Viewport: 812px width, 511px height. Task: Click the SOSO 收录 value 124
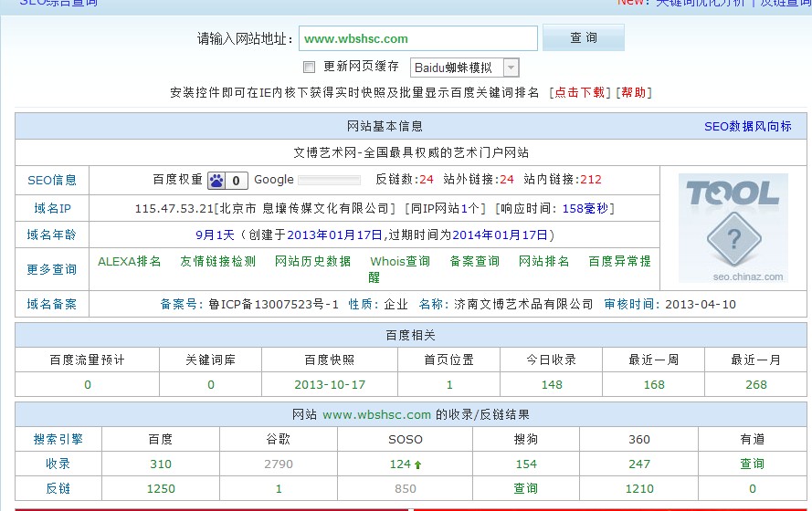(400, 464)
